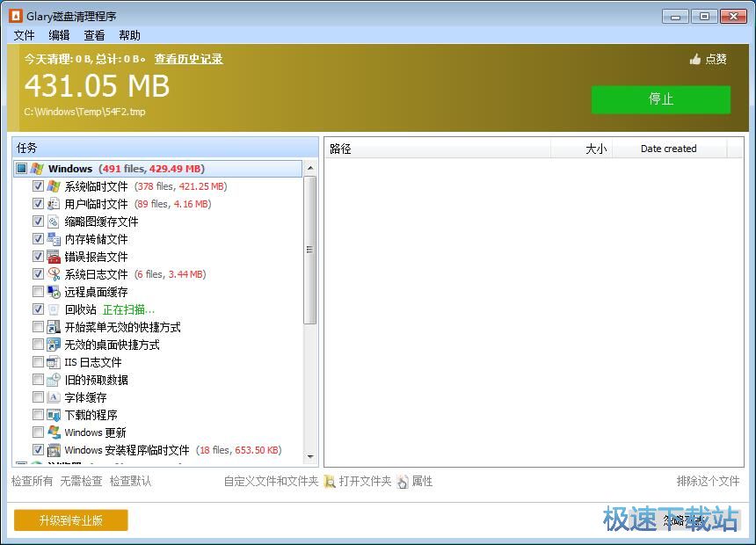Image resolution: width=756 pixels, height=545 pixels.
Task: Select the 错误报告文件 icon
Action: 54,257
